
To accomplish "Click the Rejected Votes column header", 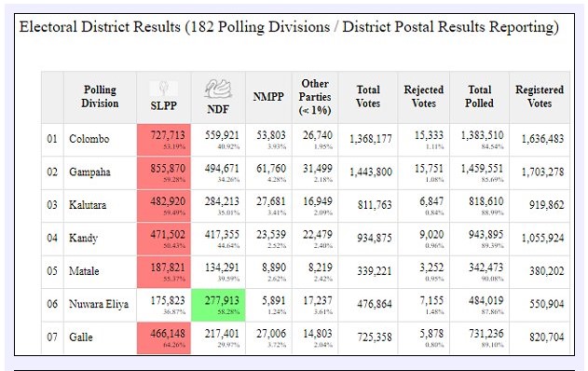I will (424, 97).
